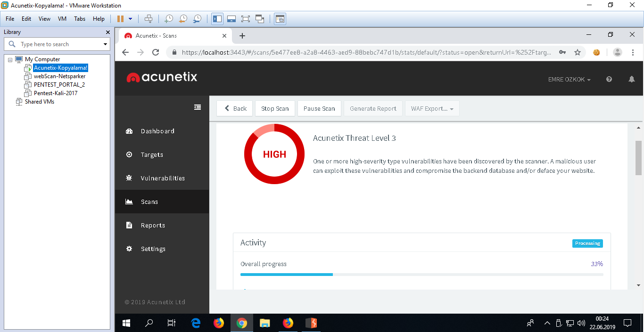This screenshot has width=644, height=332.
Task: Click the Acunetix notifications bell icon
Action: coord(631,80)
